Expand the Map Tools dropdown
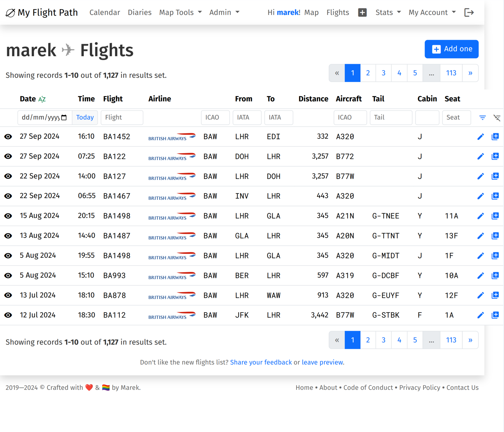Screen dimensions: 504x432 (180, 12)
